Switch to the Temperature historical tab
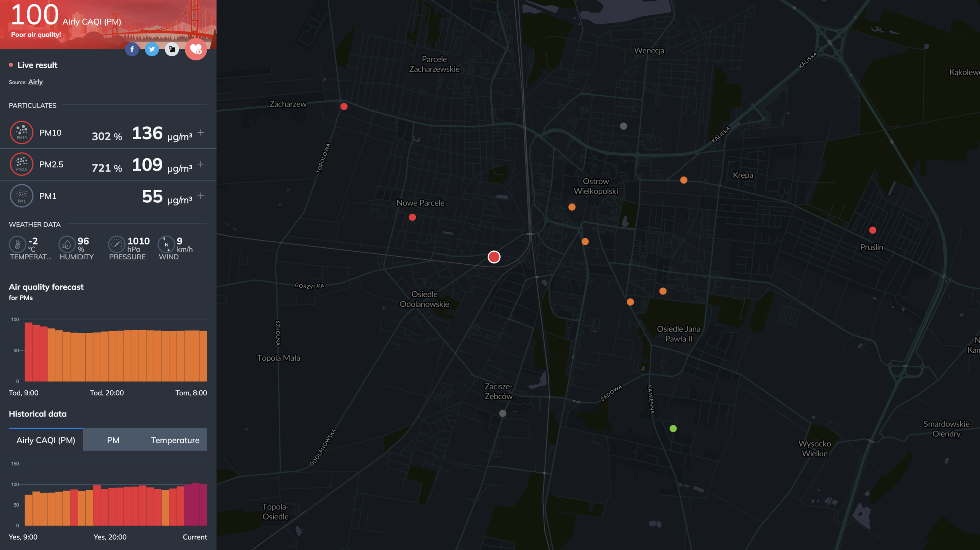This screenshot has width=980, height=550. click(175, 440)
